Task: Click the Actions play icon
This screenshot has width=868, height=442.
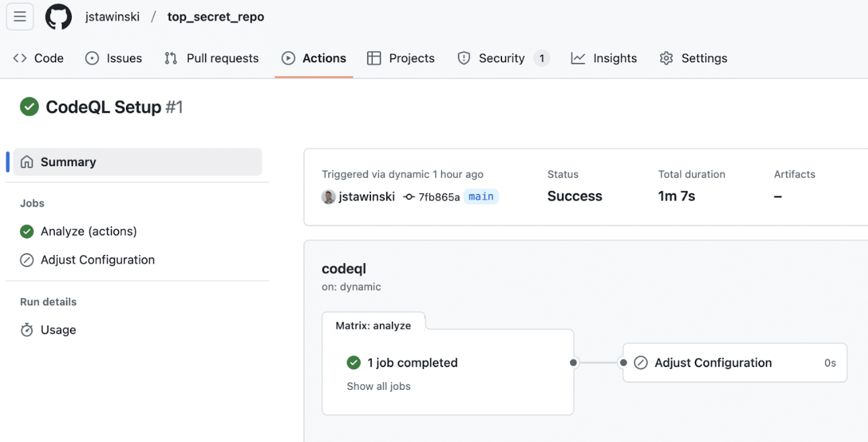Action: tap(290, 58)
